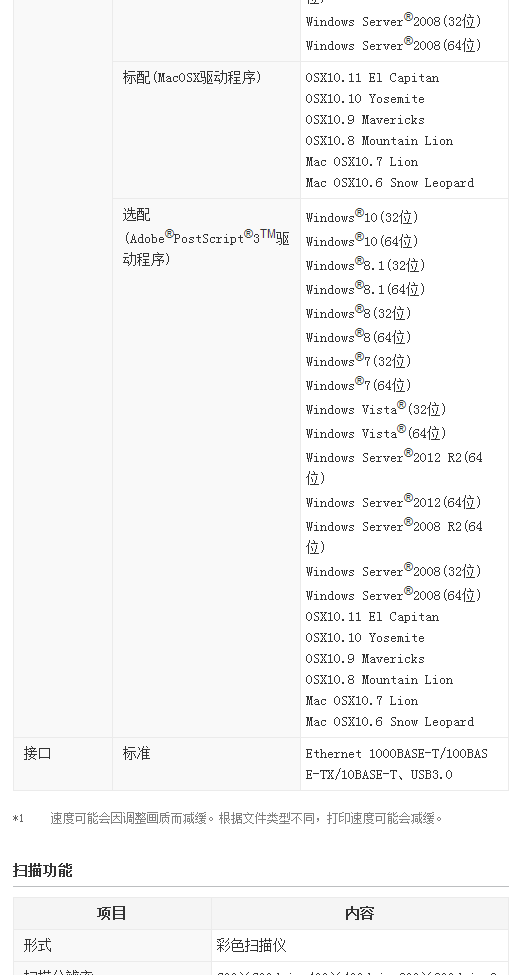Click the last Mac OSX10.6 Snow Leopard line
The height and width of the screenshot is (975, 519).
(x=390, y=721)
